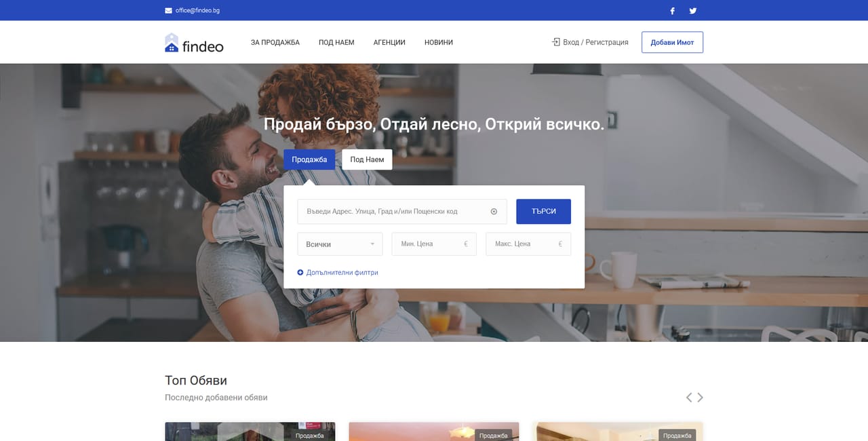Click the login arrow icon beside Вход

(556, 42)
